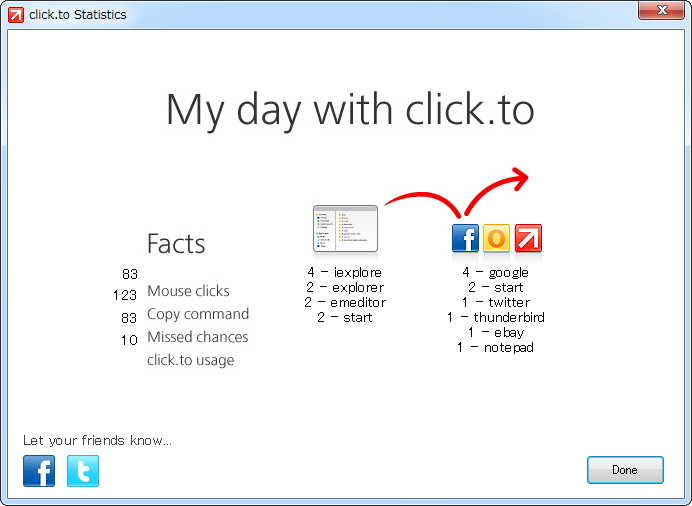
Task: Click '2 - start' under target actions
Action: 496,288
